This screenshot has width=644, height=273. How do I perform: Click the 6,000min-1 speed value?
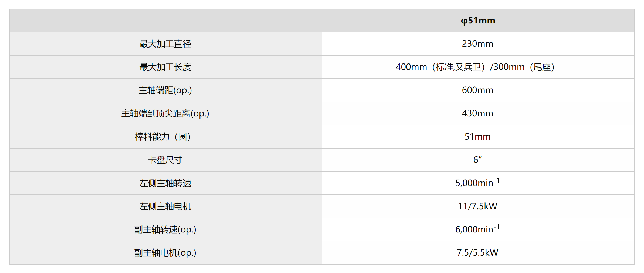click(477, 230)
